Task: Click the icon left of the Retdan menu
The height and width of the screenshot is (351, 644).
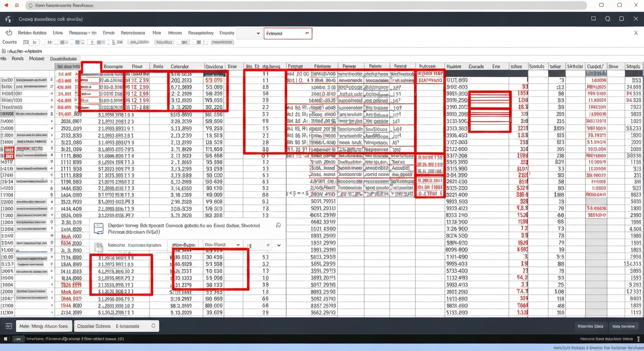Action: point(9,33)
